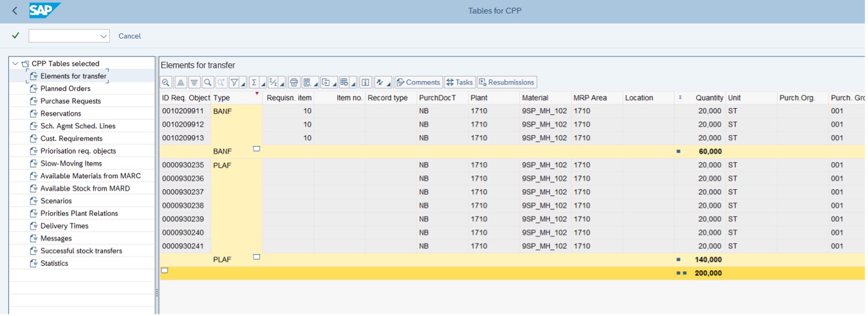Click the folder icon of CPP Tables selected

pos(25,64)
